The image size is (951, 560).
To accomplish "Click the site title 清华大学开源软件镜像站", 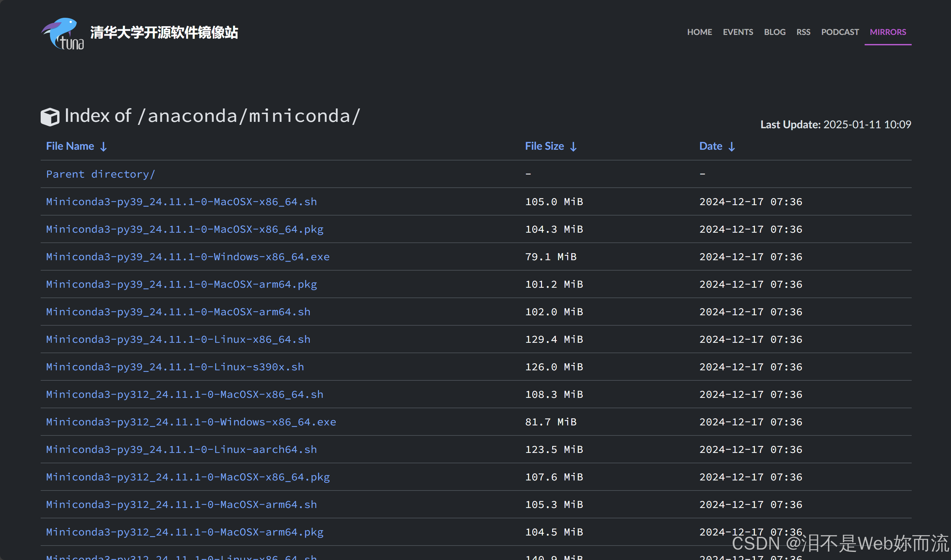I will (x=164, y=33).
